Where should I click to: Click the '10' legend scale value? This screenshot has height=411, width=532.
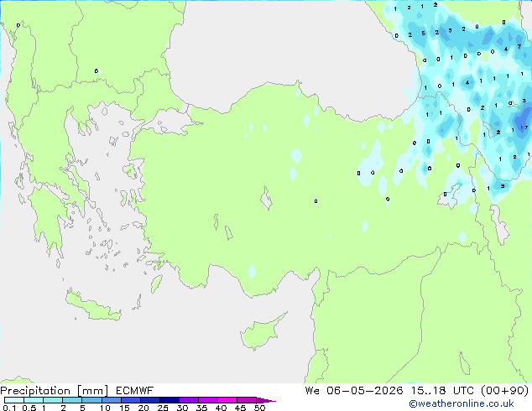pos(105,408)
